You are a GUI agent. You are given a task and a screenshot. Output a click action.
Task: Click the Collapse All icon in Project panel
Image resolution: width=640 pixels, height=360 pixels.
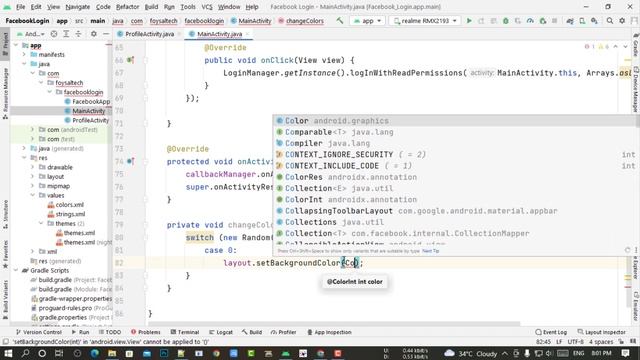[78, 34]
